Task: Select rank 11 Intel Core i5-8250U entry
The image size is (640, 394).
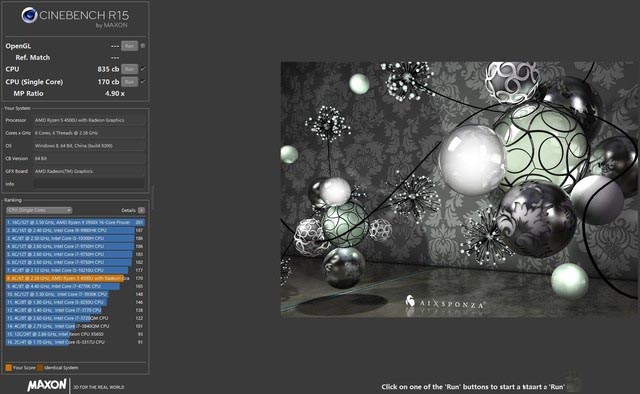Action: 75,302
